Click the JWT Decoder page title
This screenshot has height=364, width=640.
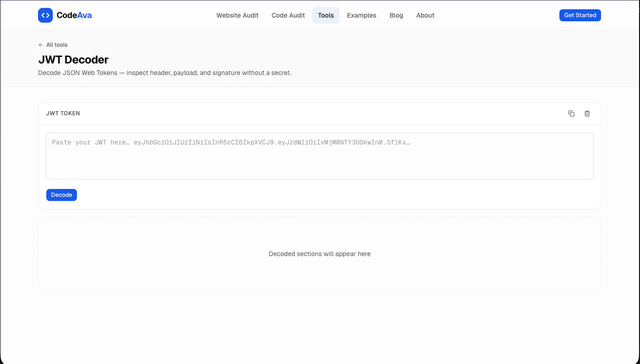(x=73, y=60)
